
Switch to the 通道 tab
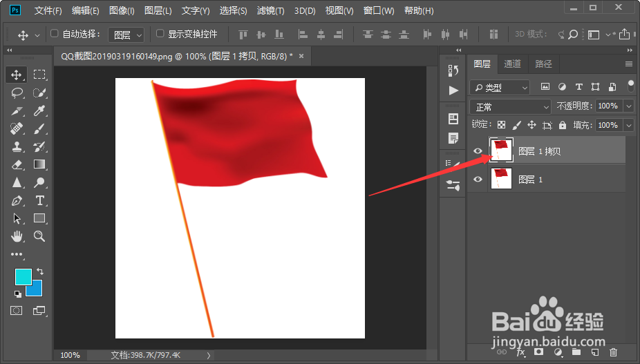pos(512,64)
